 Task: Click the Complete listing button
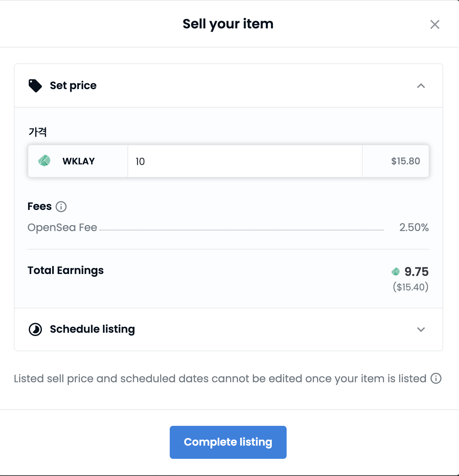point(228,442)
